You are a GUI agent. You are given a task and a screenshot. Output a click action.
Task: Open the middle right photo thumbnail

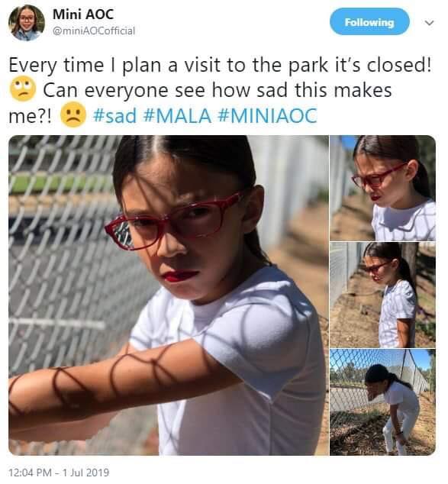click(382, 295)
